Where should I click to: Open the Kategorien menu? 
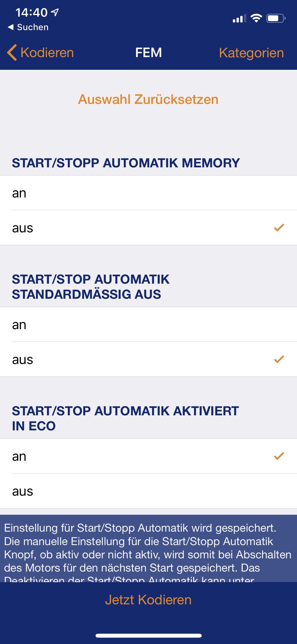click(251, 53)
